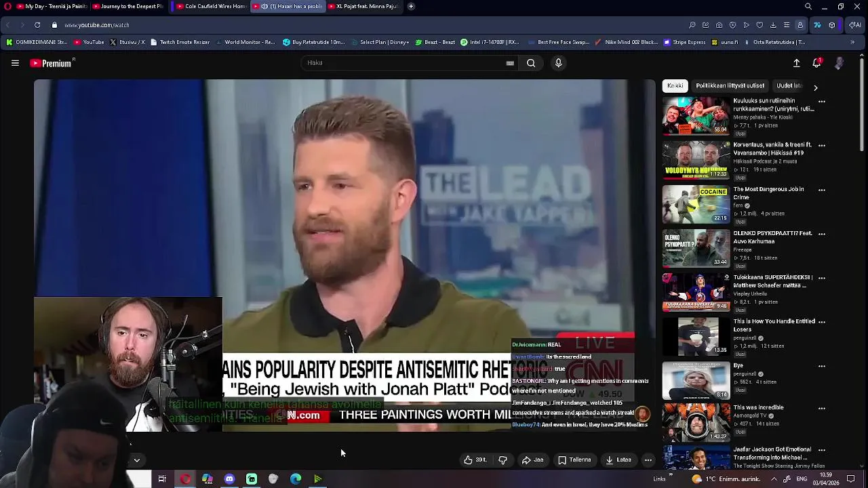The height and width of the screenshot is (488, 868).
Task: Select Politiikkaan liittyvät uutiset chip
Action: 730,86
